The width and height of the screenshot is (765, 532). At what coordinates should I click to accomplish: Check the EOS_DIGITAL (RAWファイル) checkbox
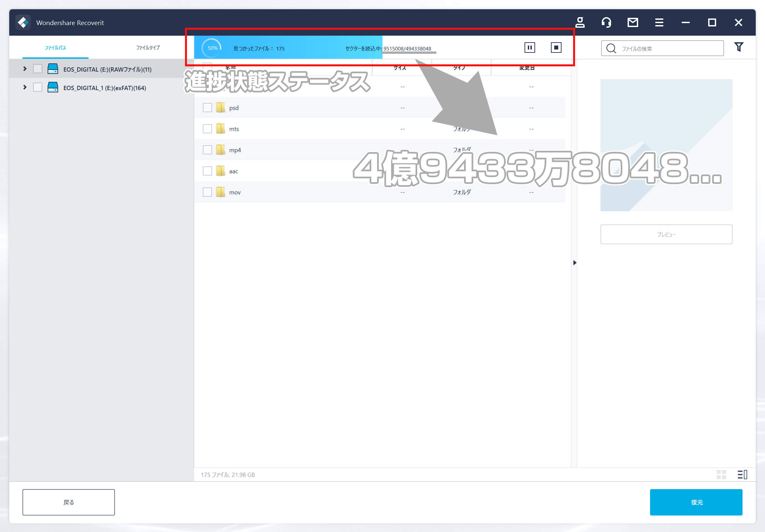pos(38,69)
